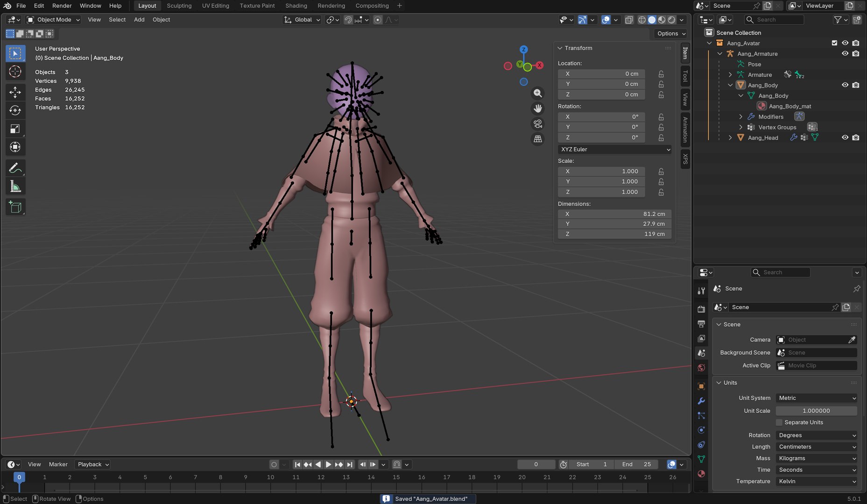Expand the Armature tree item
Viewport: 867px width, 504px height.
tap(731, 75)
